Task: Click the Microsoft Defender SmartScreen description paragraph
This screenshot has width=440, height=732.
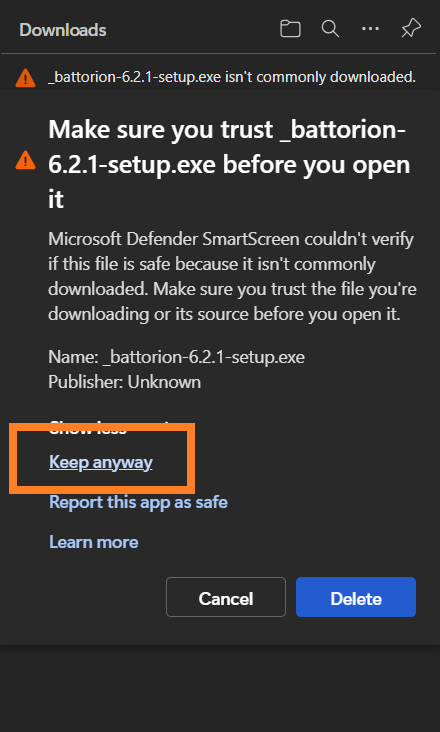Action: (x=232, y=276)
